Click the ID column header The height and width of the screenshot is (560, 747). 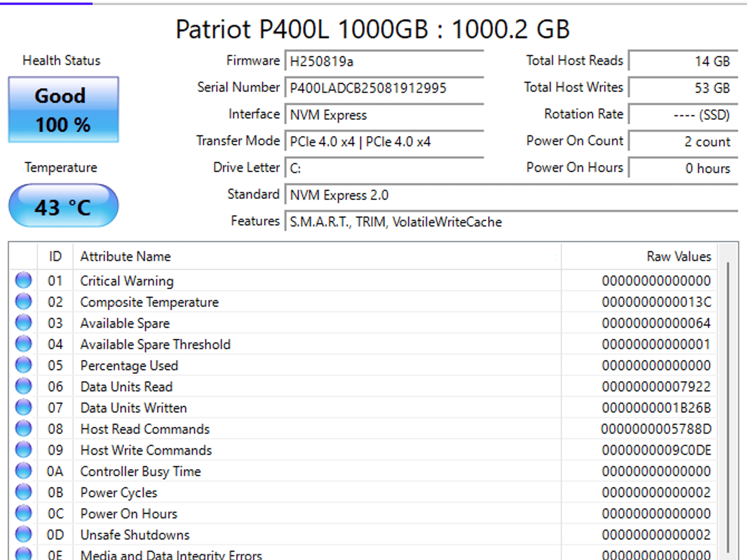(x=55, y=256)
